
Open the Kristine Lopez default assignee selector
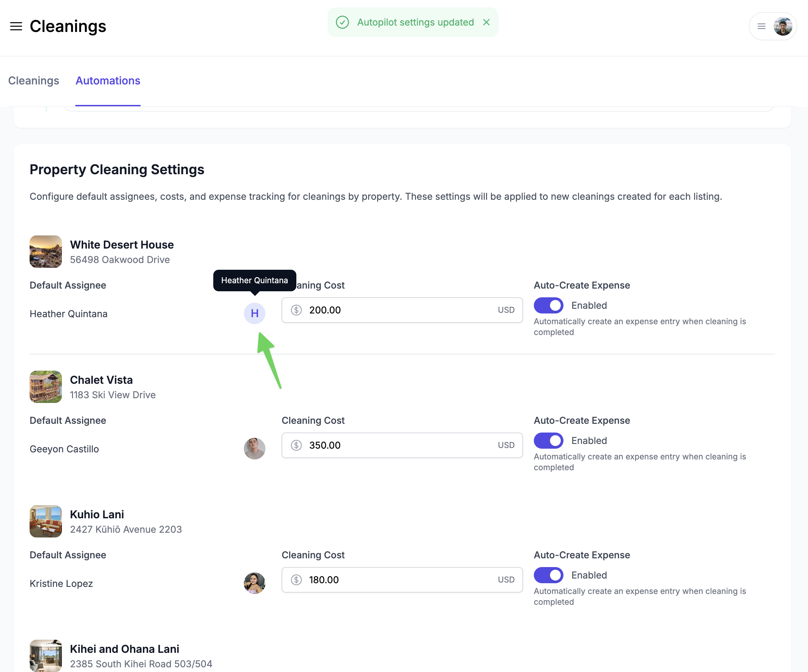[61, 584]
